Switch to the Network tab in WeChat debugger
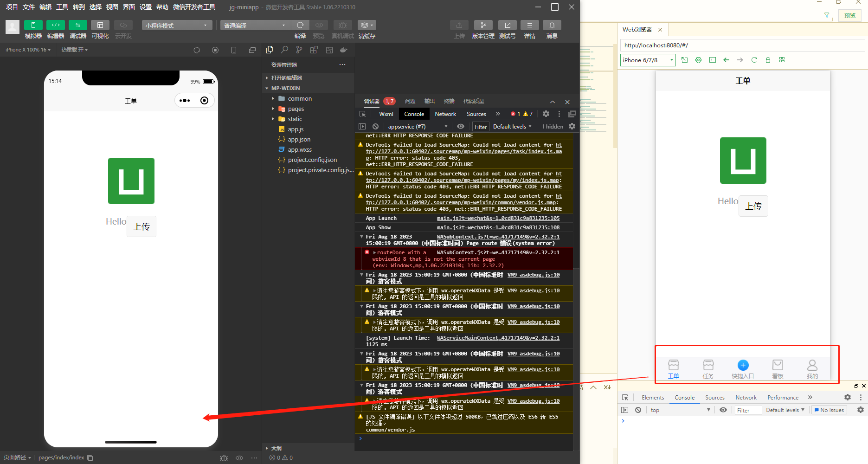This screenshot has height=464, width=868. click(x=445, y=114)
